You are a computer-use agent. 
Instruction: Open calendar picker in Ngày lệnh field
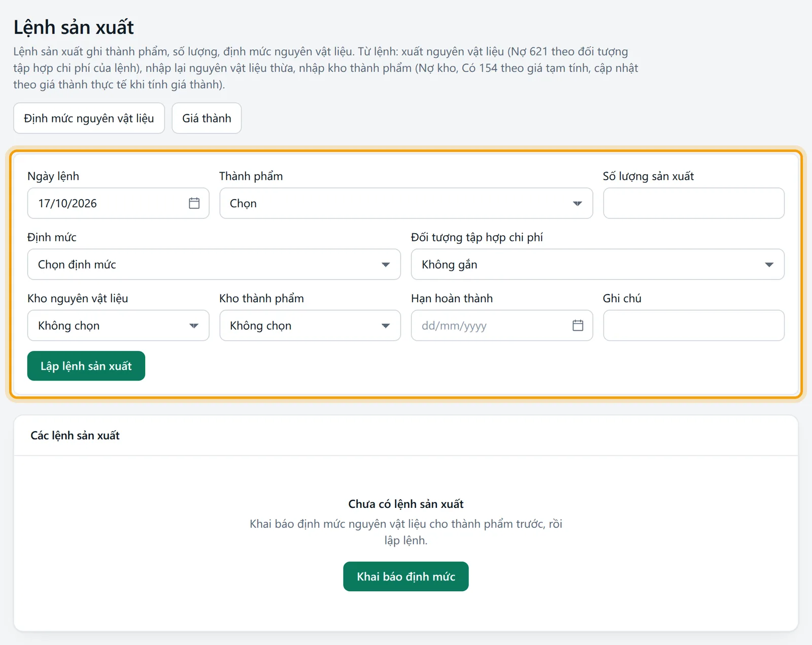[x=194, y=203]
